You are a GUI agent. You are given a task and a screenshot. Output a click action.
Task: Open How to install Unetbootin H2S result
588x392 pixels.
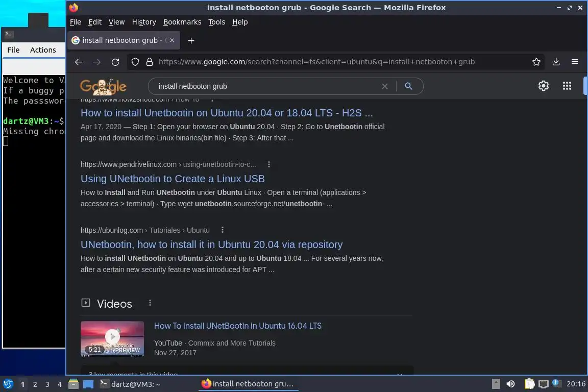coord(227,113)
